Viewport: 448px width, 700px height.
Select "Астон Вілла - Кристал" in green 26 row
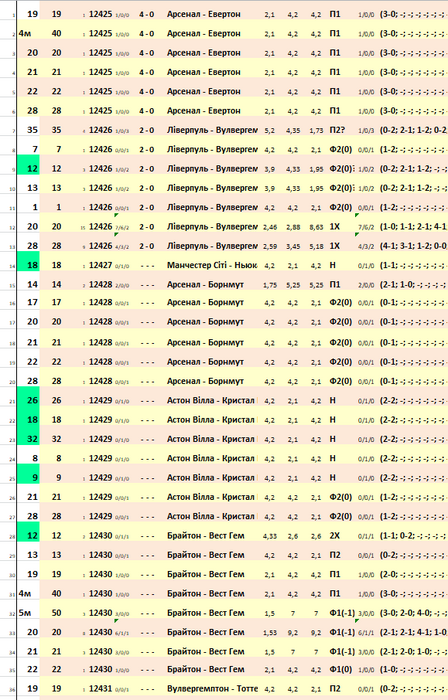212,400
